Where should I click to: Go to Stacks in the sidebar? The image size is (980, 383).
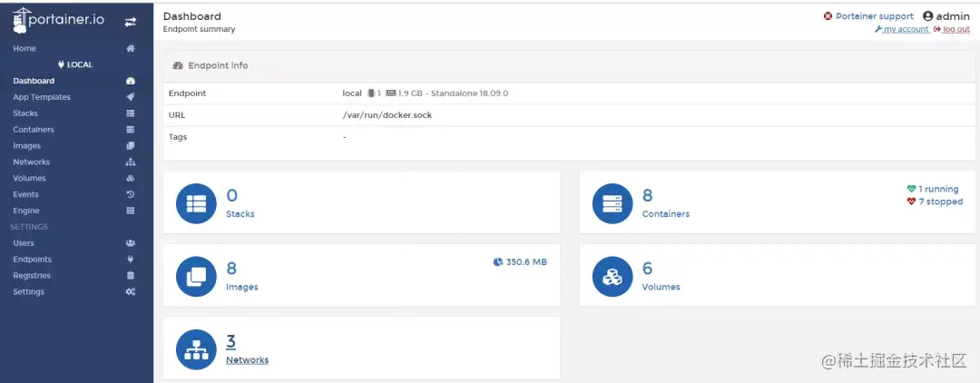(25, 113)
